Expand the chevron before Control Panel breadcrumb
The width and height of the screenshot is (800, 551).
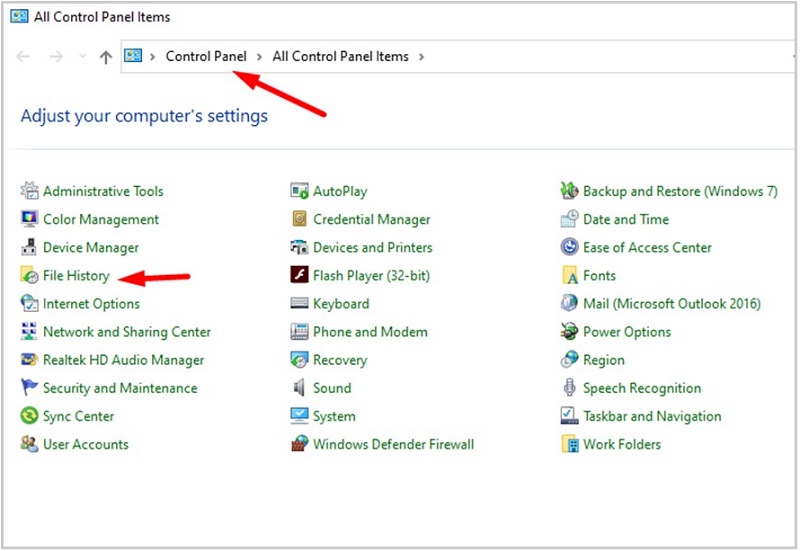[x=153, y=57]
